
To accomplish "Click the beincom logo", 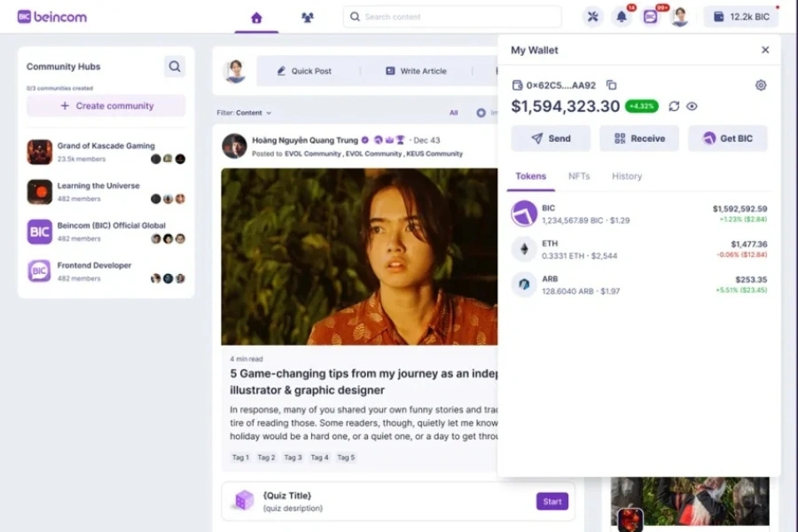I will tap(52, 17).
